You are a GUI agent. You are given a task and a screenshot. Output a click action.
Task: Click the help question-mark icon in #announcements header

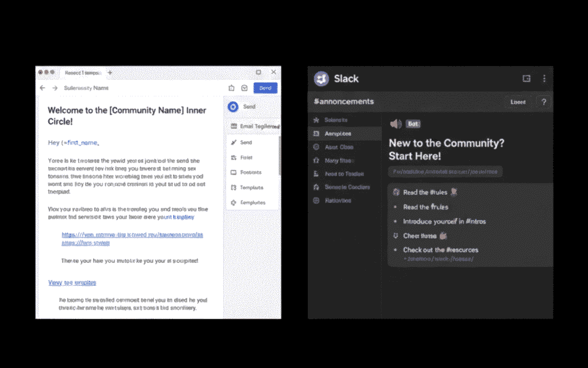point(543,102)
